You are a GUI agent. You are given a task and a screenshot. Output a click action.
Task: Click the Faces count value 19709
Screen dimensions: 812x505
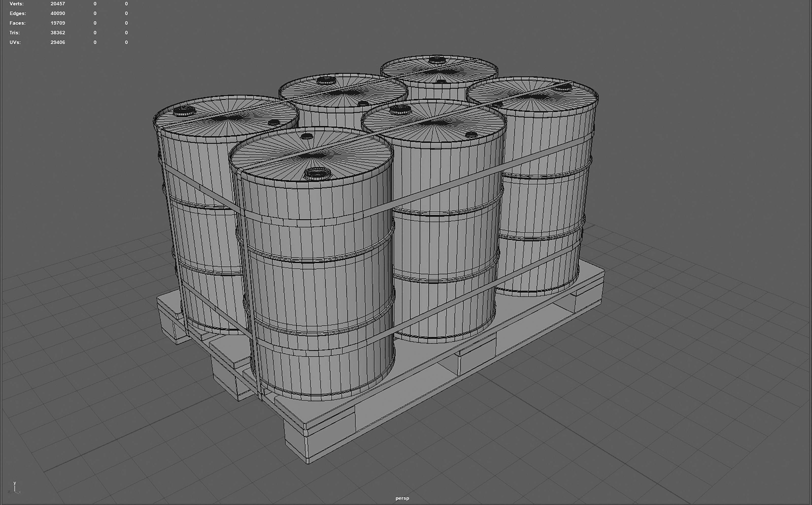tap(58, 23)
